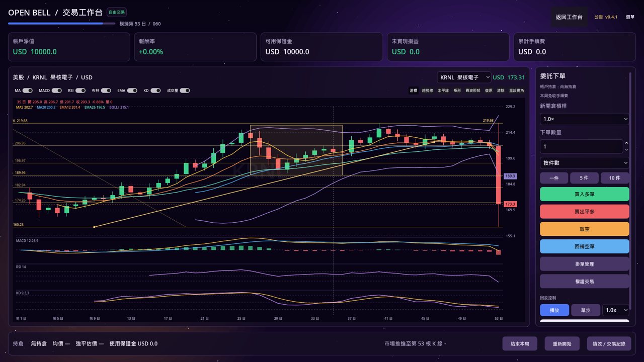Toggle the MACD indicator switch

coord(57,90)
